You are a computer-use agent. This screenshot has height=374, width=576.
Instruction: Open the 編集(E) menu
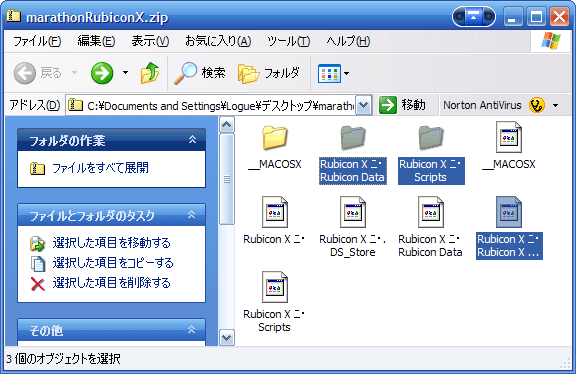point(96,41)
